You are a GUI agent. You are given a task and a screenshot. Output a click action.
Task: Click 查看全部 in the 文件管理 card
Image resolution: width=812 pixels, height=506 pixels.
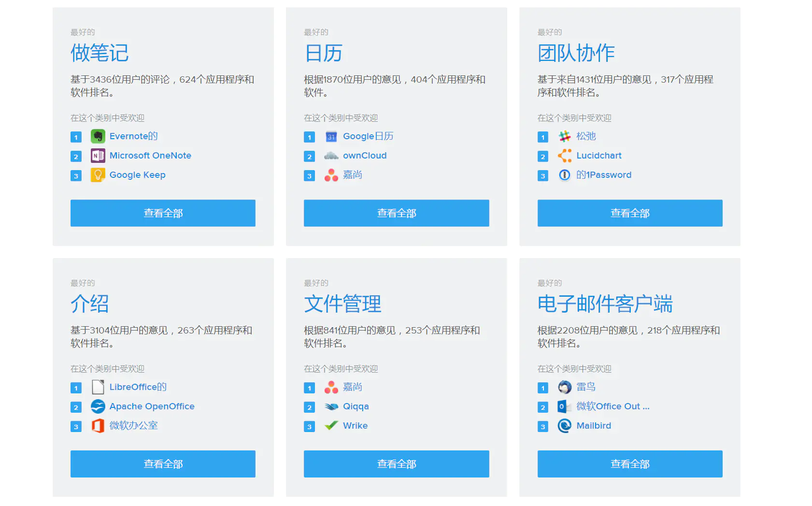[x=397, y=464]
